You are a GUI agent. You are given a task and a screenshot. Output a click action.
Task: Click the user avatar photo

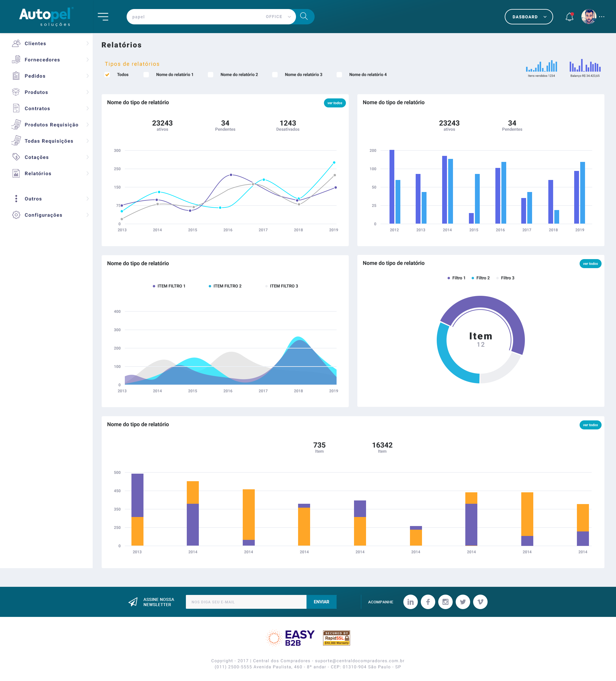pyautogui.click(x=589, y=17)
